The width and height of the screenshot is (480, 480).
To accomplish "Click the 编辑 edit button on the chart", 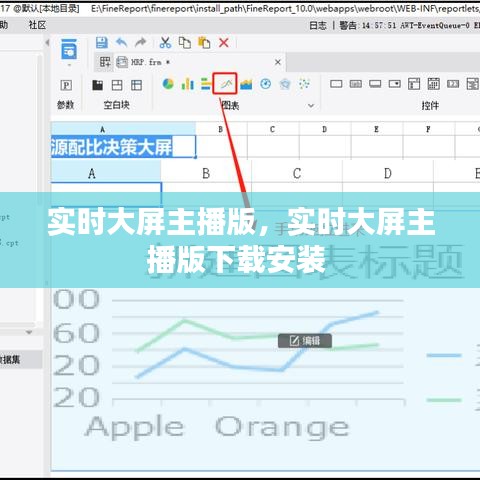I will pos(305,341).
